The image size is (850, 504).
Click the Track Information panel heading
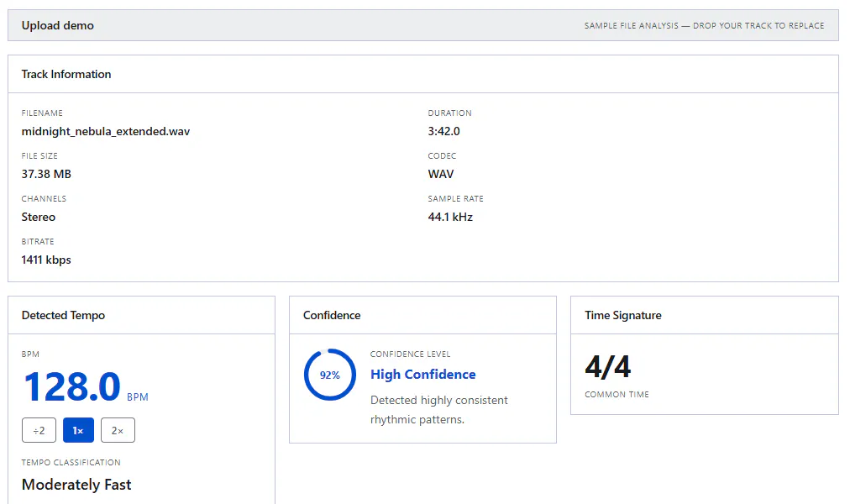pyautogui.click(x=66, y=74)
